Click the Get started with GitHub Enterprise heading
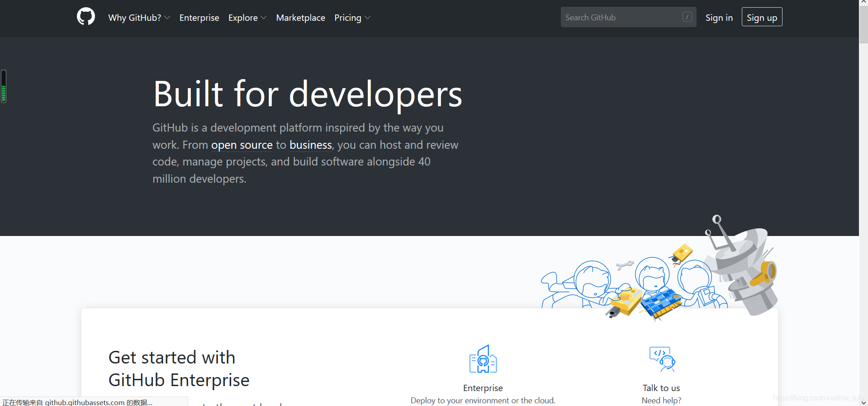Image resolution: width=868 pixels, height=406 pixels. (179, 368)
